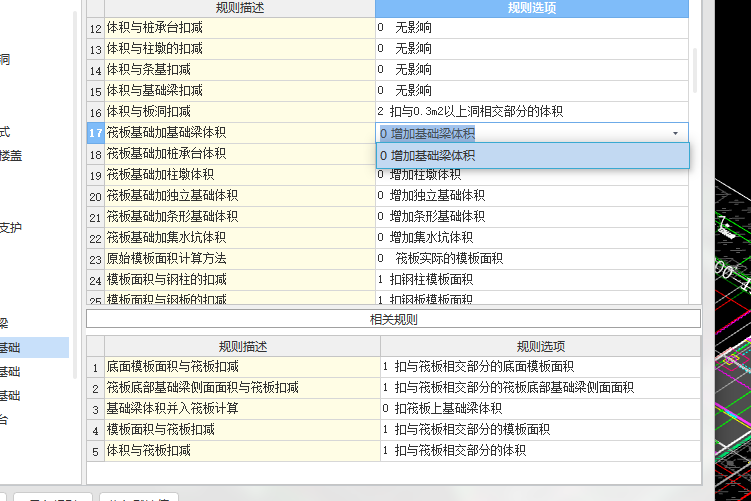Collapse the '相关规则' section bar
751x501 pixels.
(x=393, y=319)
